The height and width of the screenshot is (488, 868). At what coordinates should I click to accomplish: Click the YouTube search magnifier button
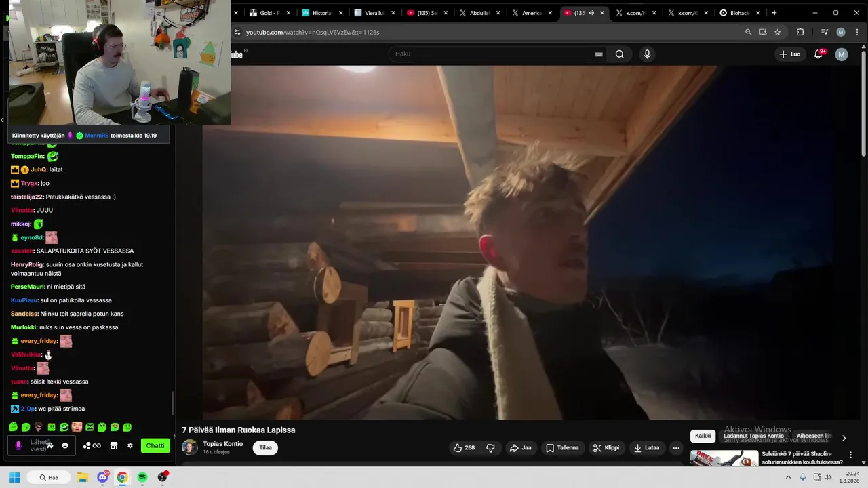click(619, 54)
